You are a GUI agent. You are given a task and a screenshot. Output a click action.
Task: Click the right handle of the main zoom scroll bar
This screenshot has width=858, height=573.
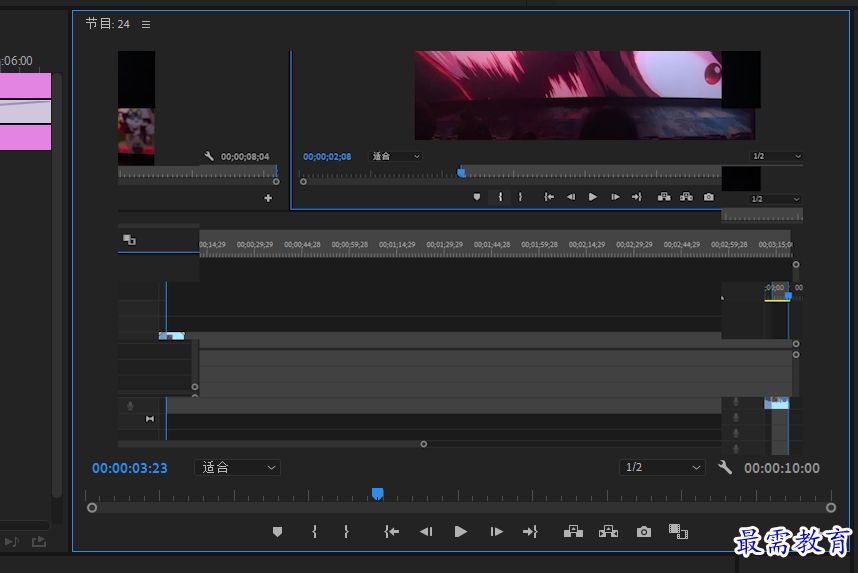831,508
